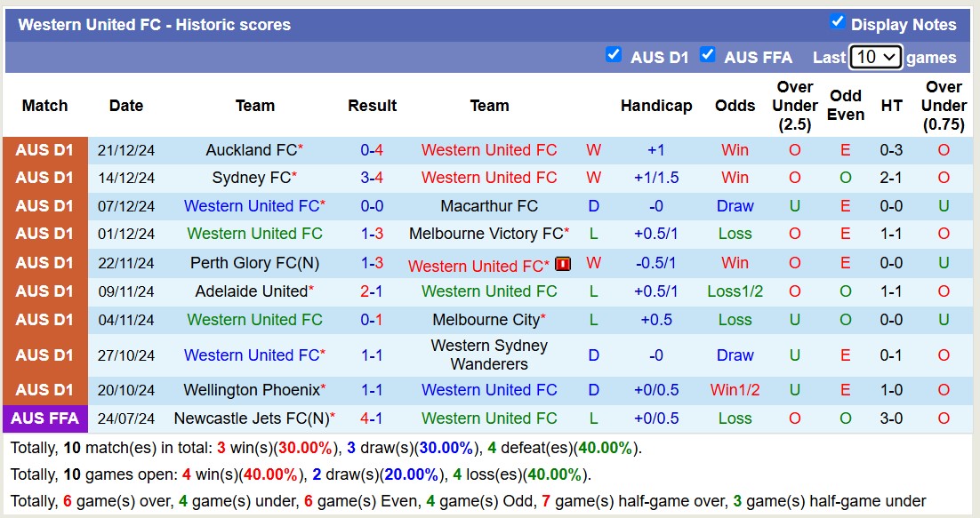Click the Handicap column header

[x=655, y=105]
